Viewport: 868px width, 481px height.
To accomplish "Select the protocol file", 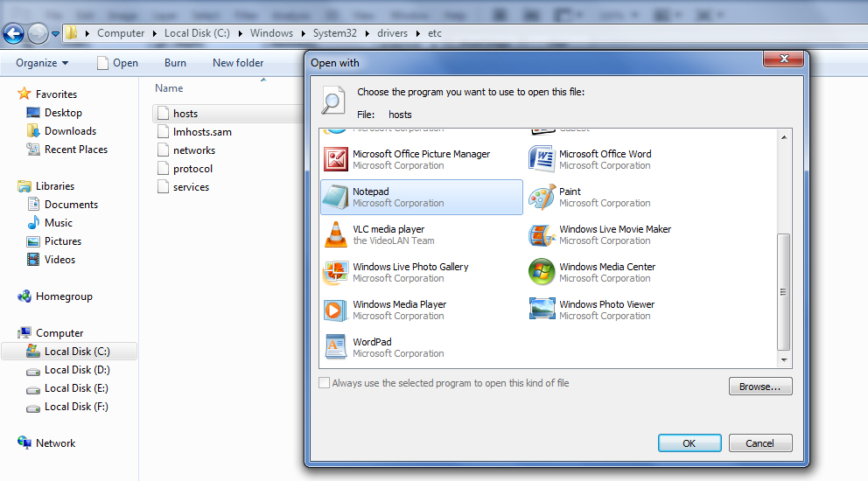I will click(x=192, y=168).
